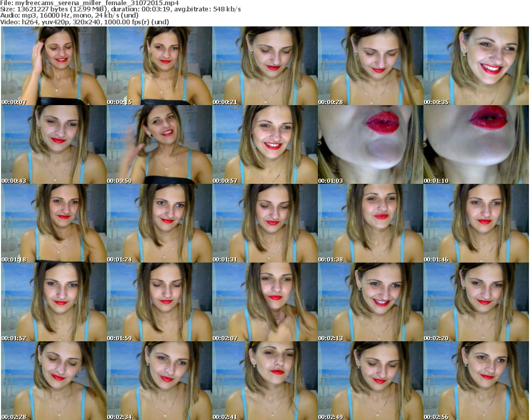
Task: Open the frame stamped 00:02:41
Action: (265, 381)
